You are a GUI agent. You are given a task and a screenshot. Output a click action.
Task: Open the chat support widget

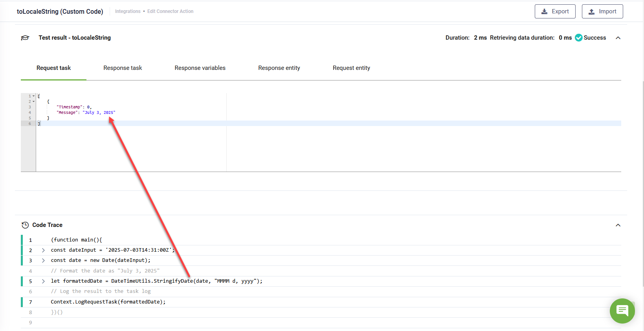point(622,311)
